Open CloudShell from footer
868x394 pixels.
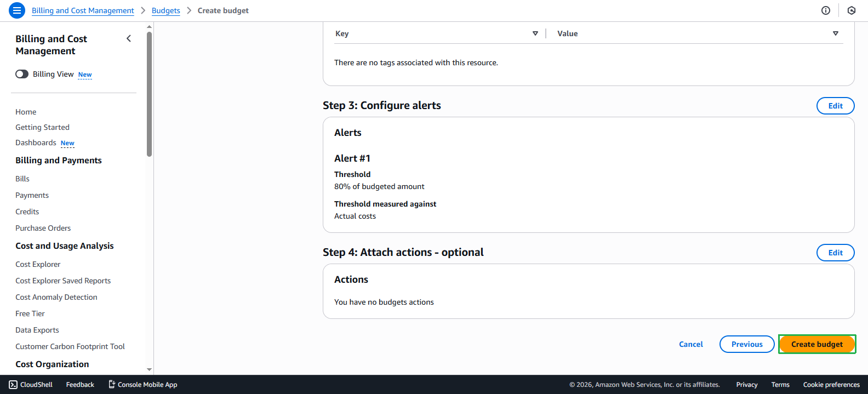[x=31, y=385]
